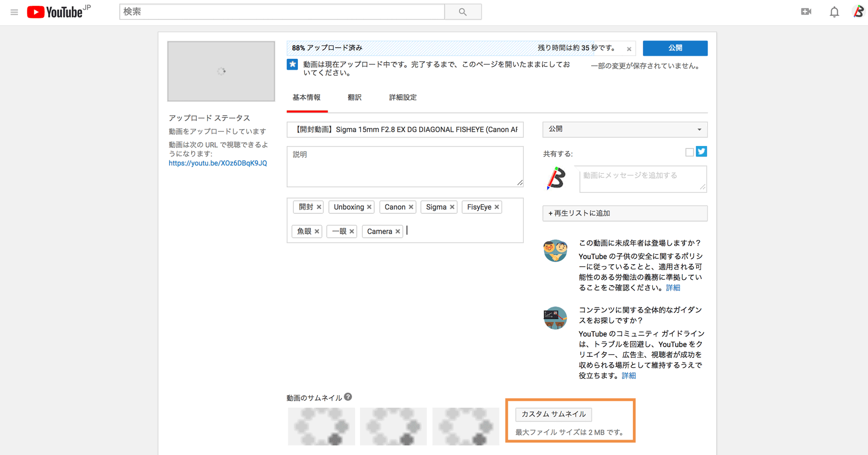Click the 動画のサムネイル label
Viewport: 868px width, 455px height.
click(314, 398)
